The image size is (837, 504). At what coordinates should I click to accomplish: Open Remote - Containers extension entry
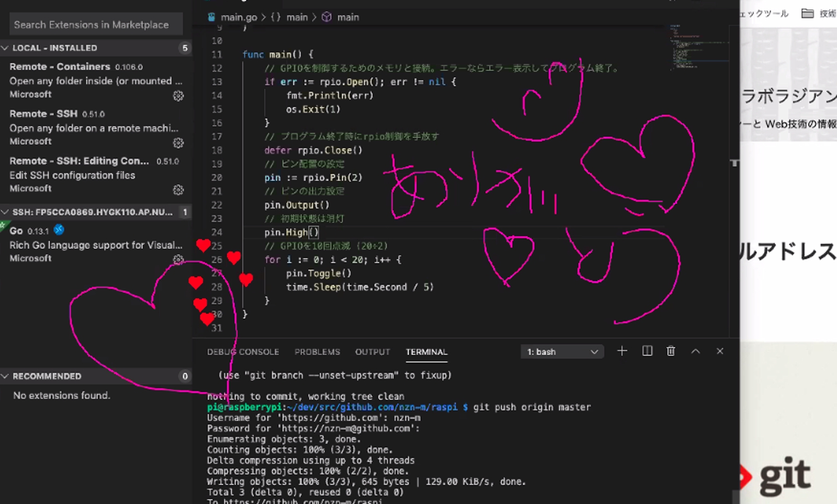96,81
